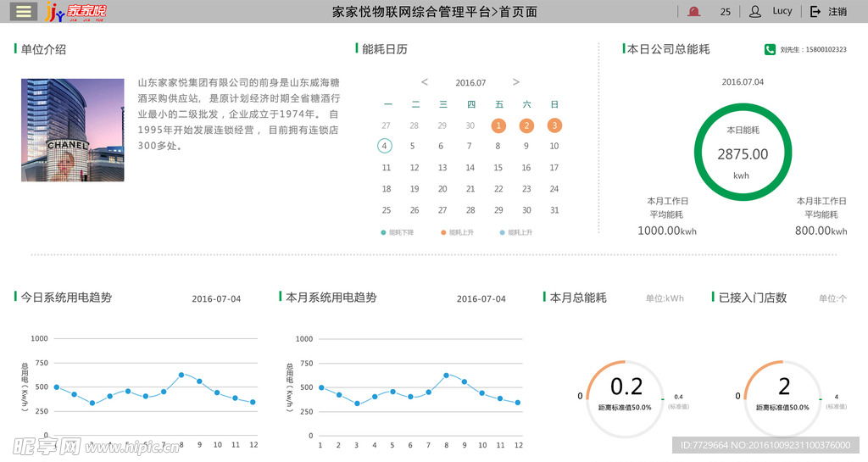The width and height of the screenshot is (868, 462).
Task: Click 今日系统用电趋势 section title
Action: (x=66, y=297)
